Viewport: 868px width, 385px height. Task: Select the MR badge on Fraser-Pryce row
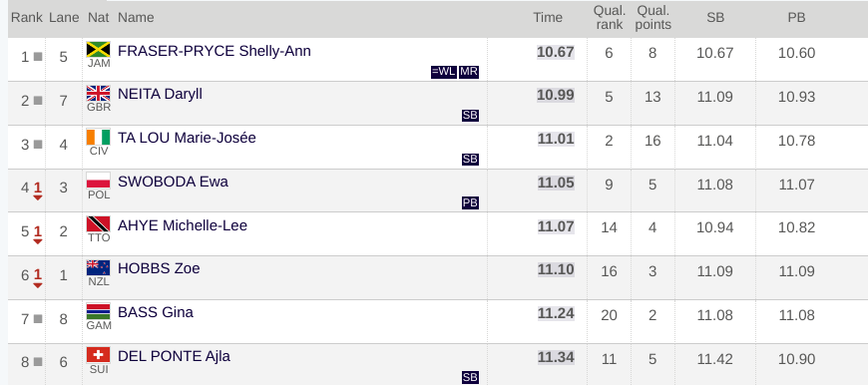pos(469,72)
